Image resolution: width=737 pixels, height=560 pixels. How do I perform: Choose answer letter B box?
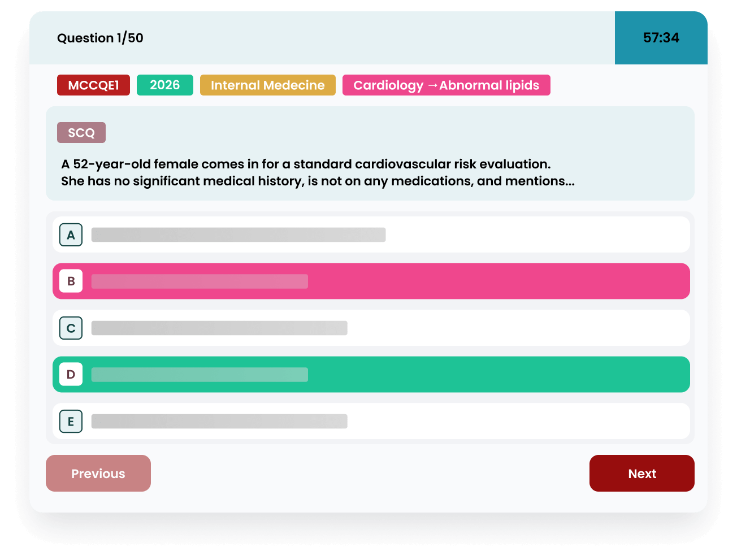[71, 281]
